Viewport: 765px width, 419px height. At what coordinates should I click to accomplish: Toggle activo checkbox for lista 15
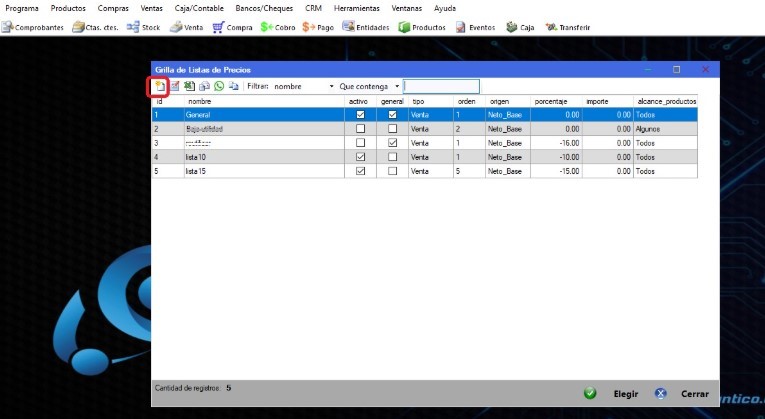[x=361, y=171]
